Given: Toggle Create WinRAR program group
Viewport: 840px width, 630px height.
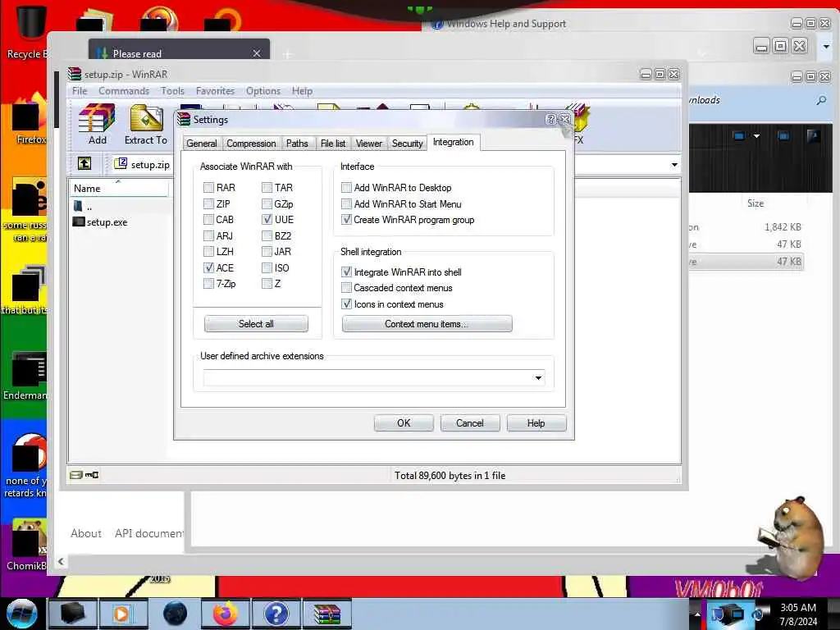Looking at the screenshot, I should (346, 219).
